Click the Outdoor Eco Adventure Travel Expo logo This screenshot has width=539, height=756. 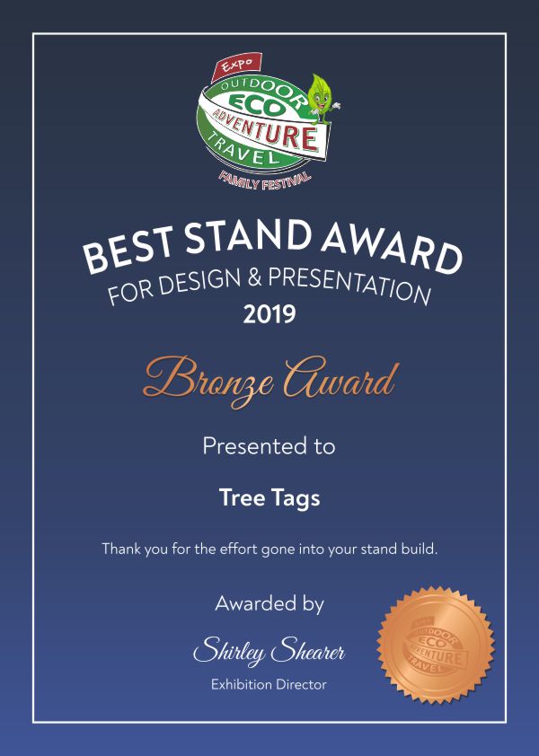[x=269, y=121]
